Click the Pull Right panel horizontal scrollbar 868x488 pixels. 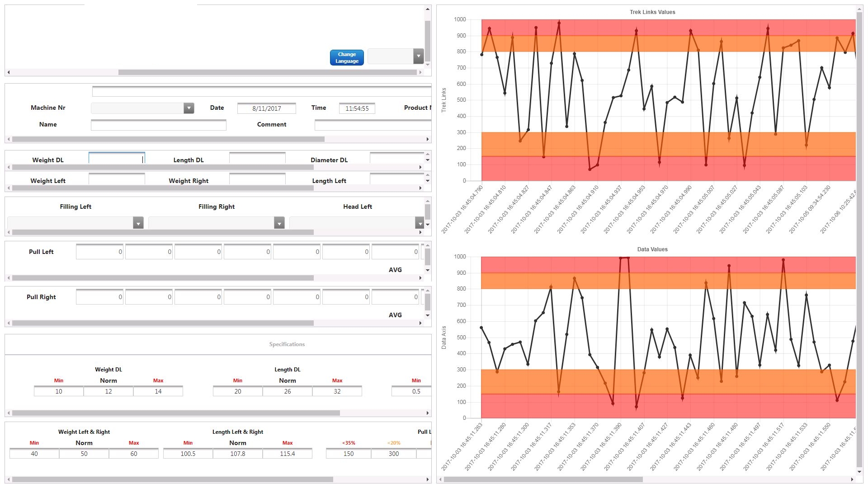163,323
